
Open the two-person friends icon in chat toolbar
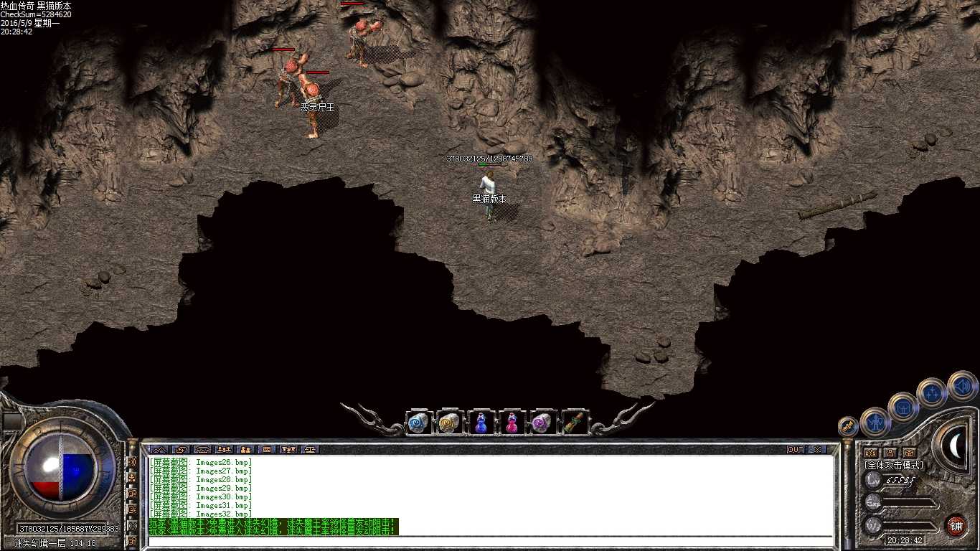pyautogui.click(x=245, y=449)
